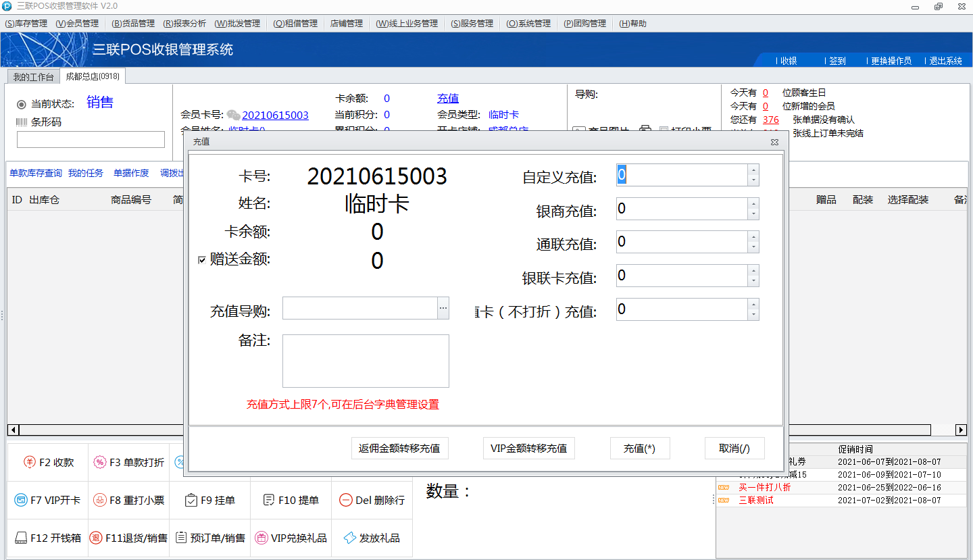Click the F10 提单 document icon
The image size is (973, 560).
(268, 500)
